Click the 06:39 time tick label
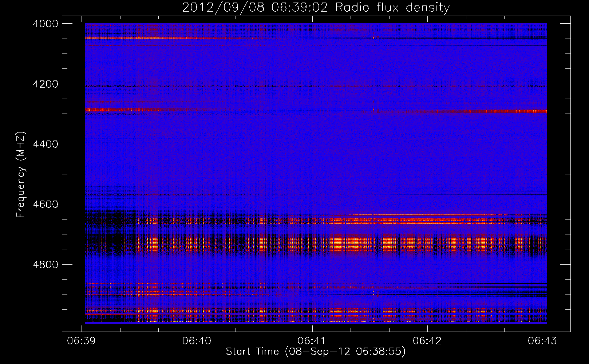Image resolution: width=589 pixels, height=364 pixels. (x=82, y=341)
